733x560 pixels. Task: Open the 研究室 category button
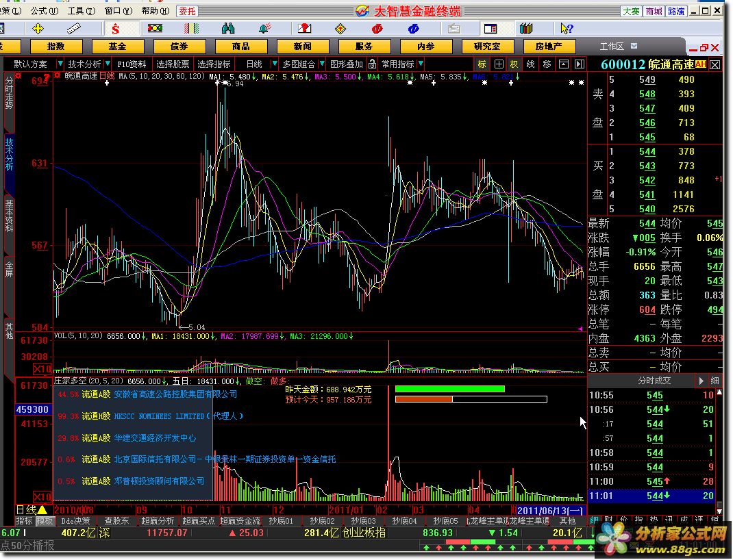click(488, 47)
